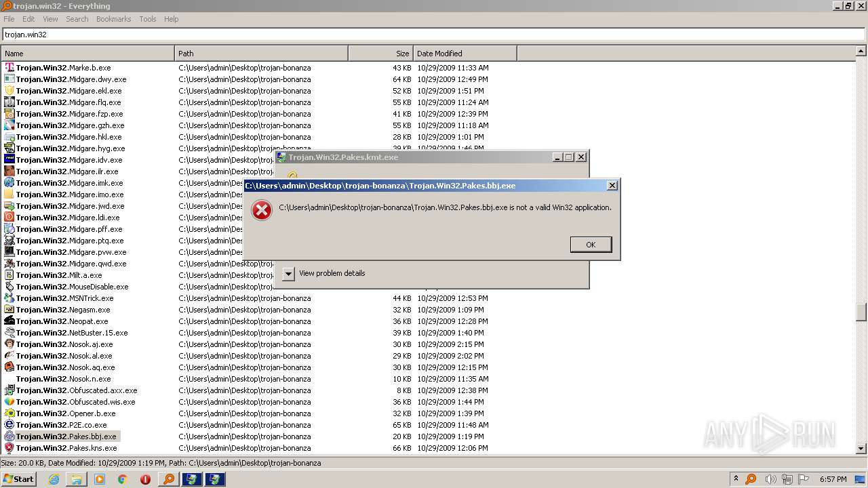
Task: Click the network tray icon
Action: (787, 479)
